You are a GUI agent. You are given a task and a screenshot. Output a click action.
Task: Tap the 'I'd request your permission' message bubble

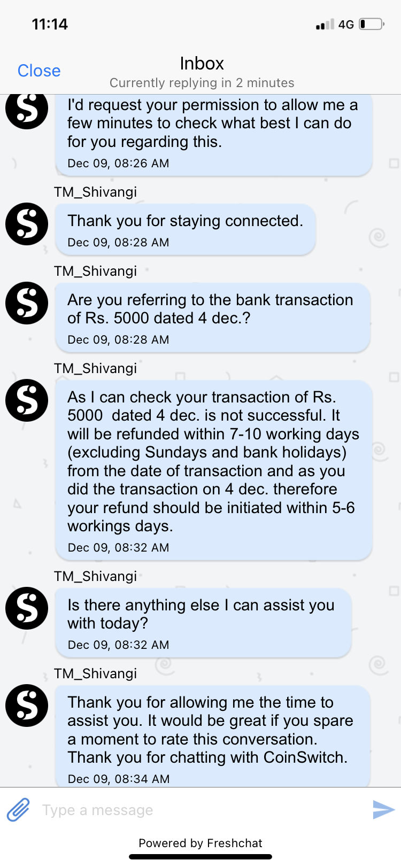tap(213, 134)
